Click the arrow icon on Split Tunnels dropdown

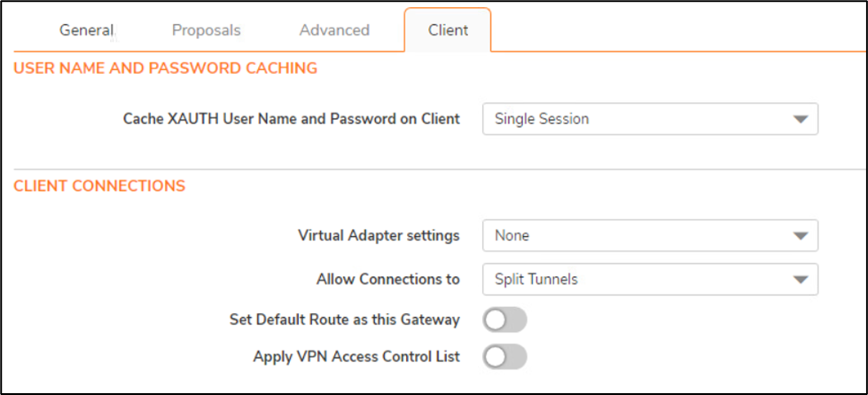pyautogui.click(x=800, y=280)
